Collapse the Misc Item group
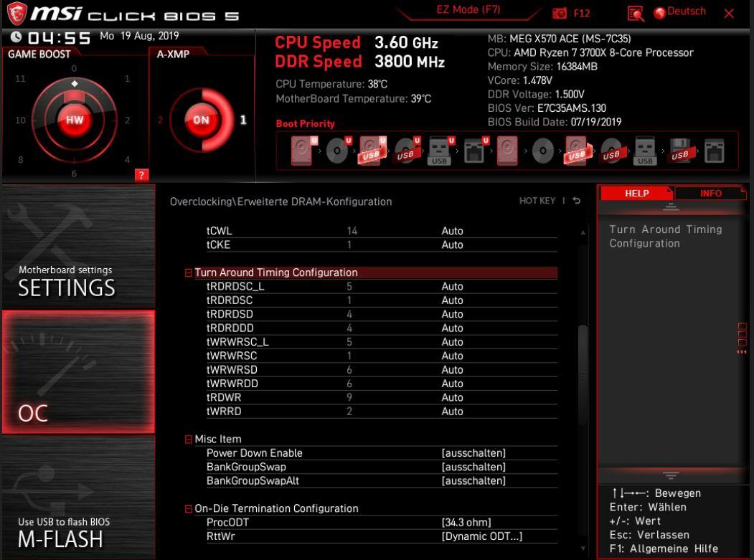754x560 pixels. [x=189, y=440]
